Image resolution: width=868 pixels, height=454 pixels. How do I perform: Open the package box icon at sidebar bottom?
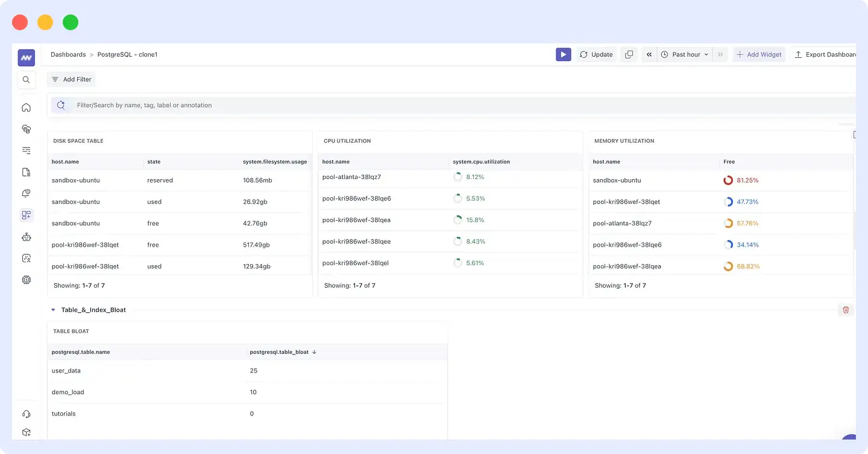tap(26, 432)
